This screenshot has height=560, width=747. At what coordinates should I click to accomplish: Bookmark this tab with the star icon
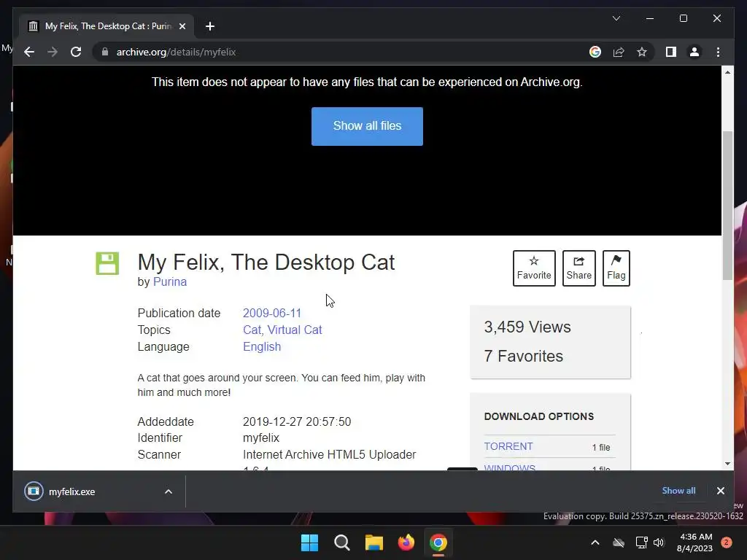pos(642,52)
